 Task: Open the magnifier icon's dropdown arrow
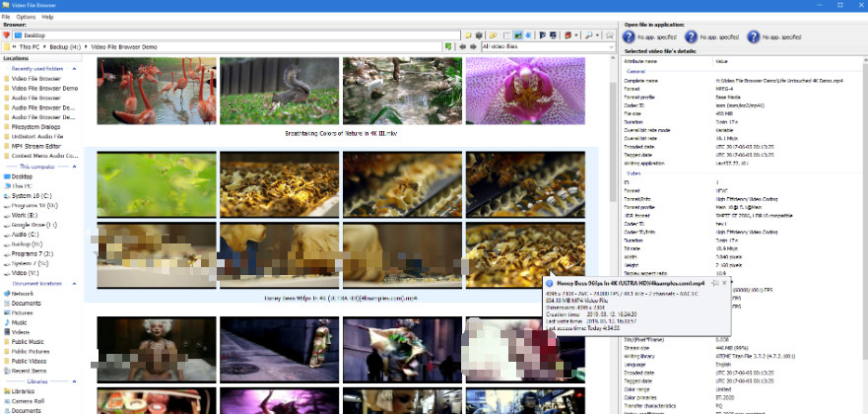point(597,35)
